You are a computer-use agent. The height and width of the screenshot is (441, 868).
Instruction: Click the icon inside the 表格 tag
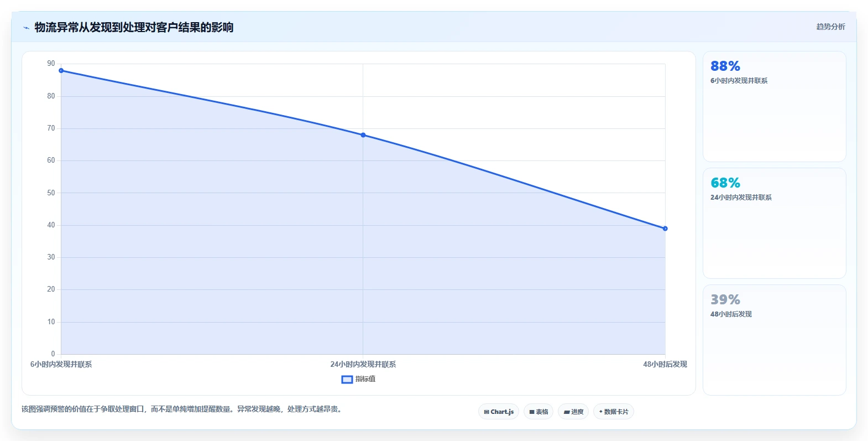point(532,412)
